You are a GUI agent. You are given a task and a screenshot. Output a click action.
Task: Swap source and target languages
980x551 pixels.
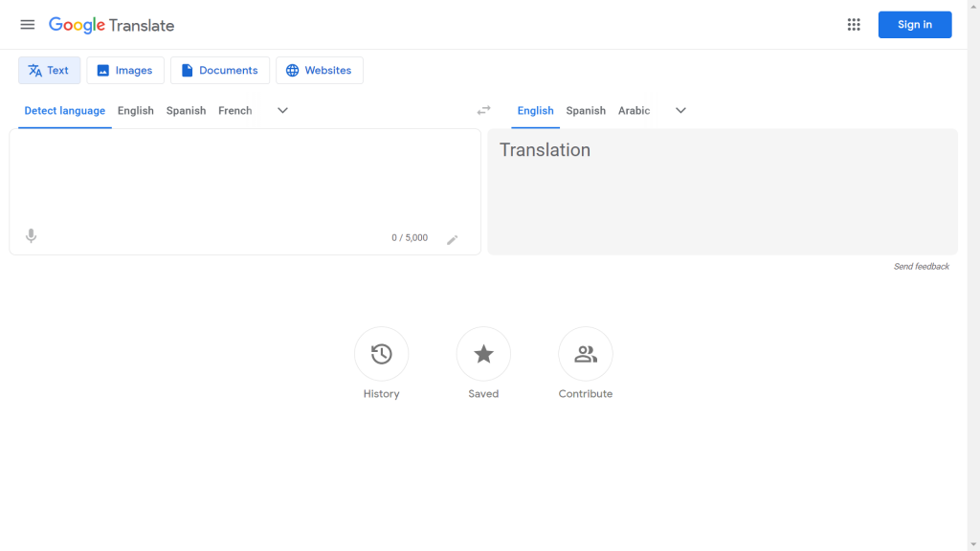[x=484, y=110]
